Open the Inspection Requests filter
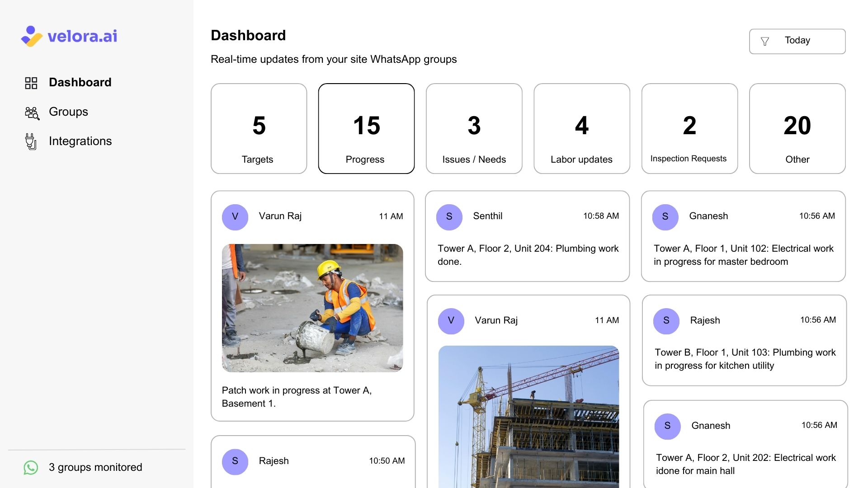The height and width of the screenshot is (488, 868). [x=689, y=128]
